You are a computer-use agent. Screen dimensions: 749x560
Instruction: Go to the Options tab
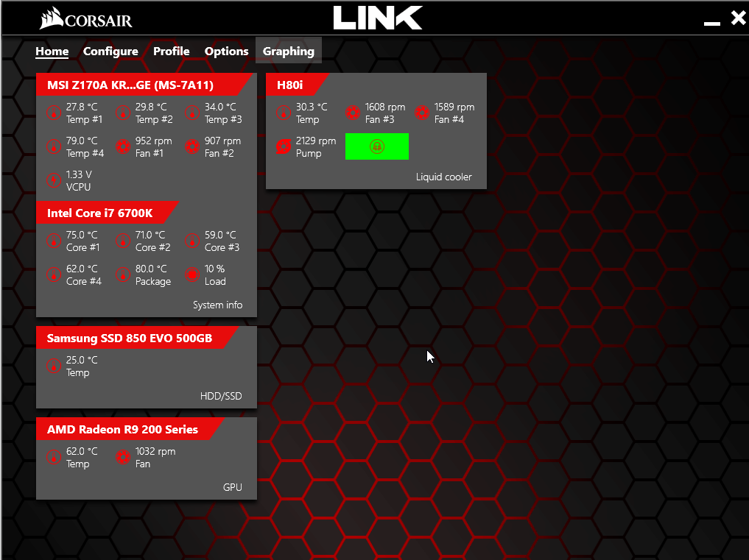226,51
